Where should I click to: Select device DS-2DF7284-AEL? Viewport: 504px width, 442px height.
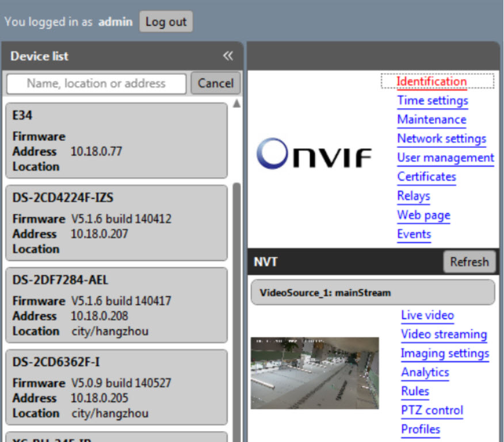tap(116, 305)
